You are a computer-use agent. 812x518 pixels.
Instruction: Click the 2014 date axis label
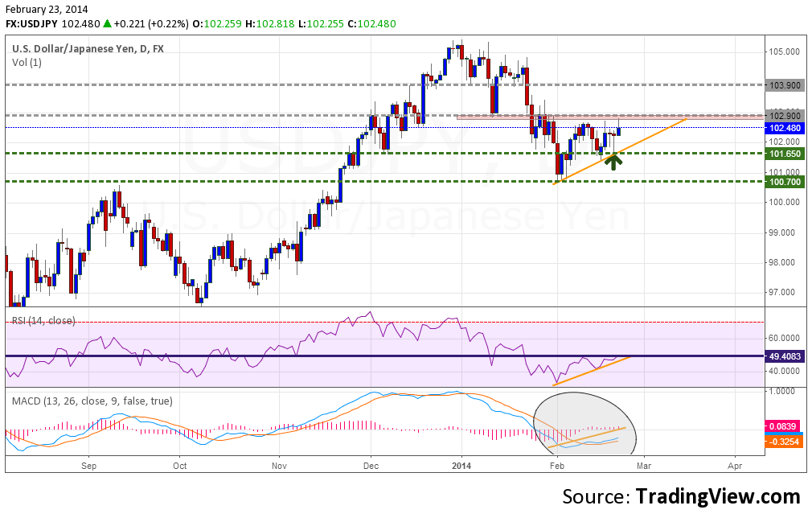tap(461, 466)
